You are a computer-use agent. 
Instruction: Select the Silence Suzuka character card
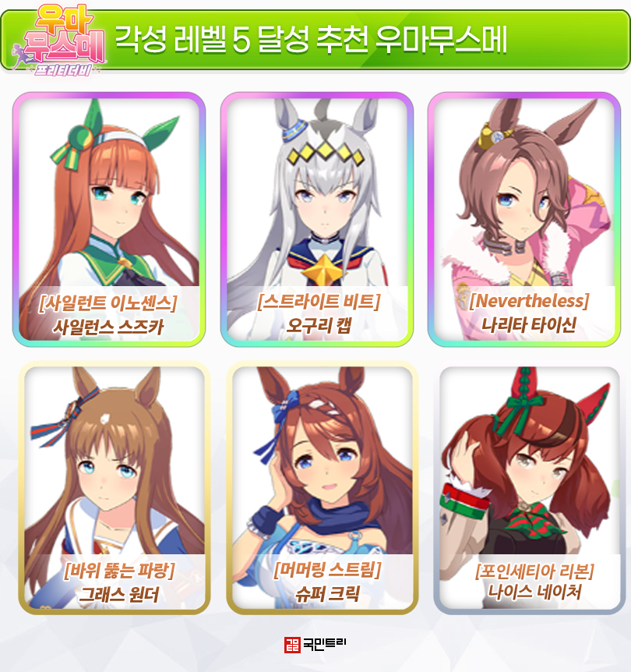(109, 219)
